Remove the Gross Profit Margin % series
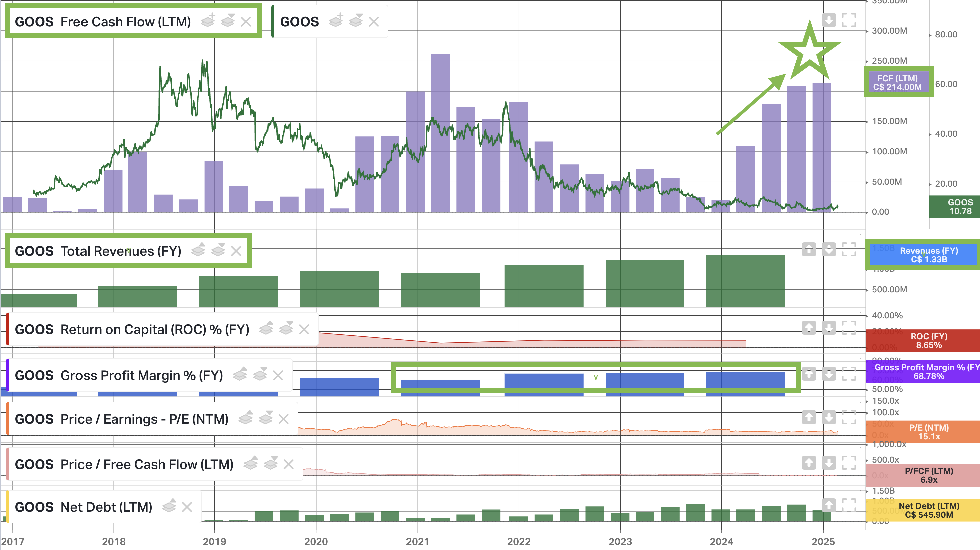Screen dimensions: 980x550 point(278,375)
